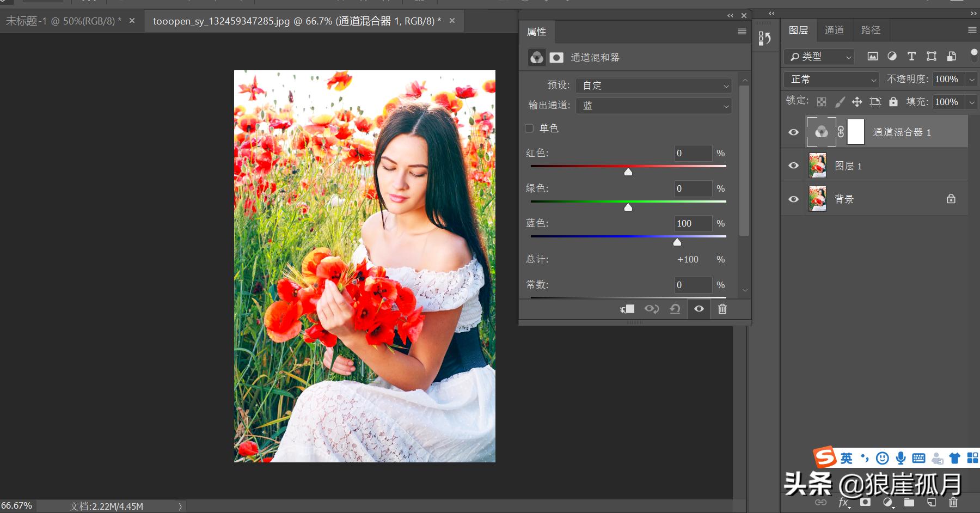Viewport: 980px width, 513px height.
Task: Click the lock all icon
Action: tap(893, 102)
